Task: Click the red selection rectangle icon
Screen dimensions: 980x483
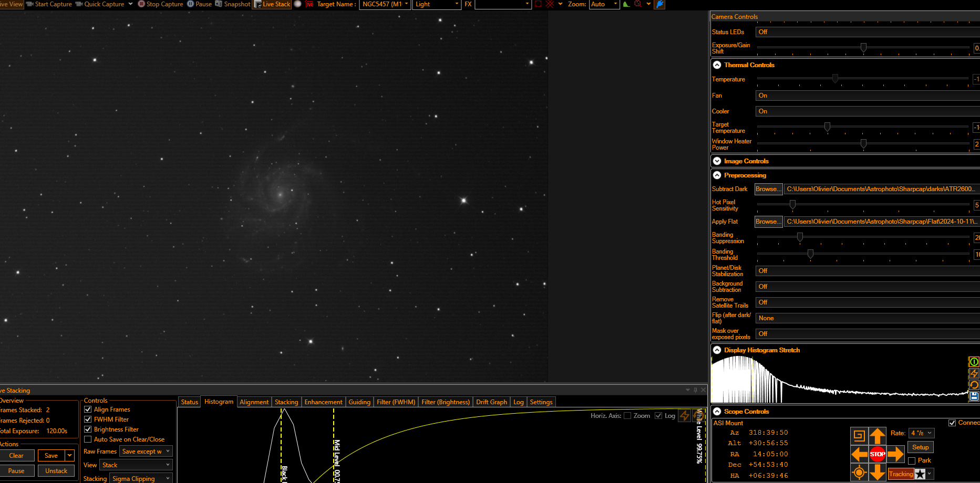Action: (x=538, y=4)
